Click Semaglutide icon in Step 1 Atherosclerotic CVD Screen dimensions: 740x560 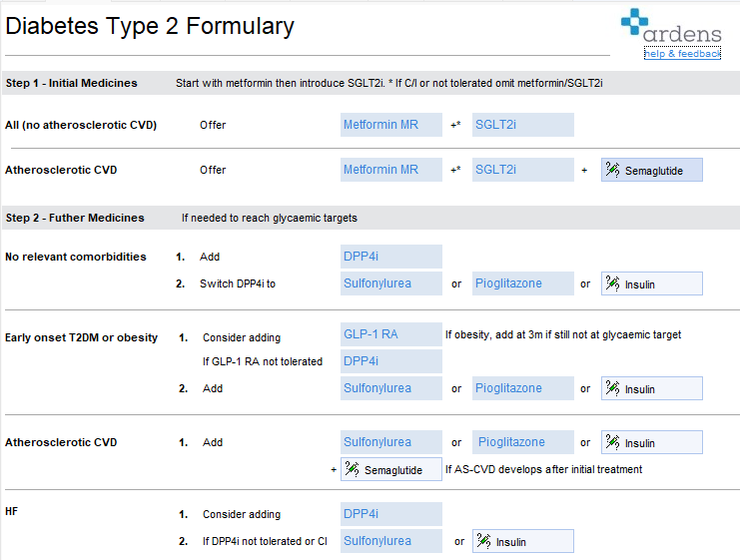613,171
